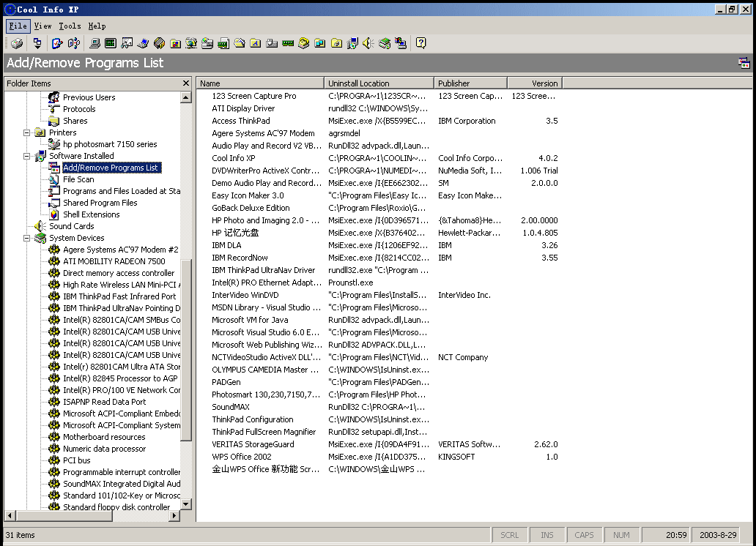Collapse the Printers tree node
Viewport: 756px width, 546px height.
click(27, 132)
